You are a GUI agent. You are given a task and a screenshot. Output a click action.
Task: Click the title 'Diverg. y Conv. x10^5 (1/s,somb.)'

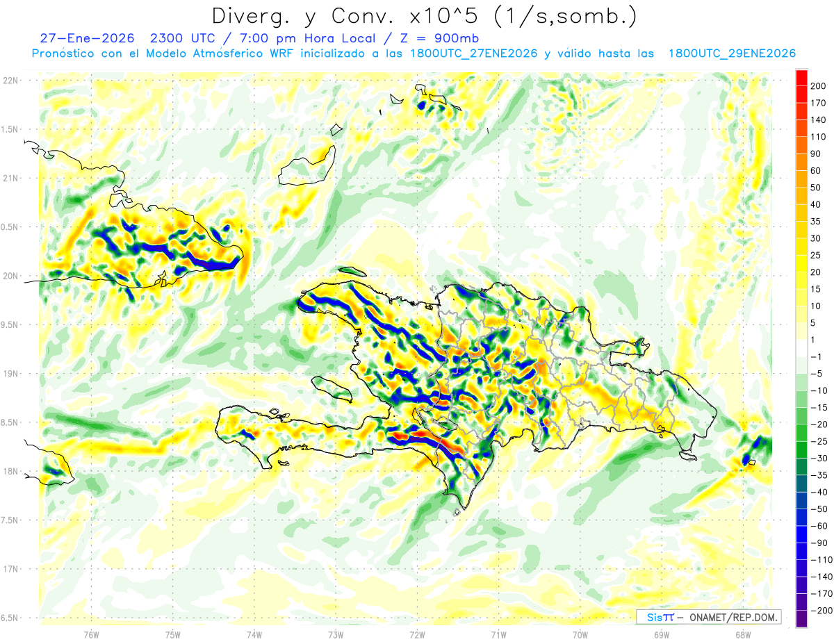(425, 15)
